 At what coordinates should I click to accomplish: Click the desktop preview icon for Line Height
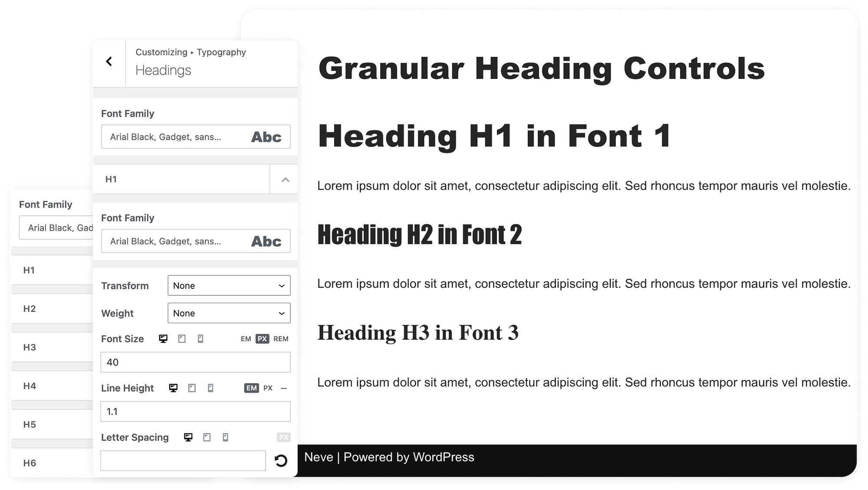[x=173, y=388]
